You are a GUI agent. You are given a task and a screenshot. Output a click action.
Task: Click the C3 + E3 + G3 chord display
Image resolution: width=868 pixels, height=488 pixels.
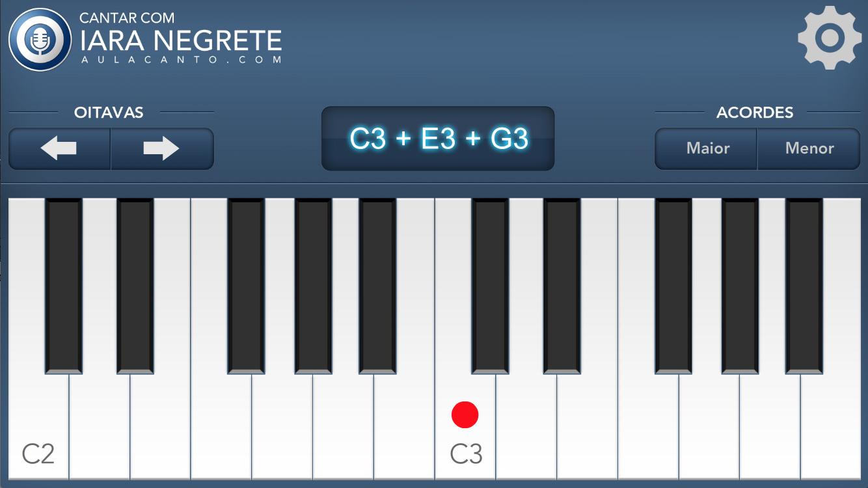pos(438,139)
